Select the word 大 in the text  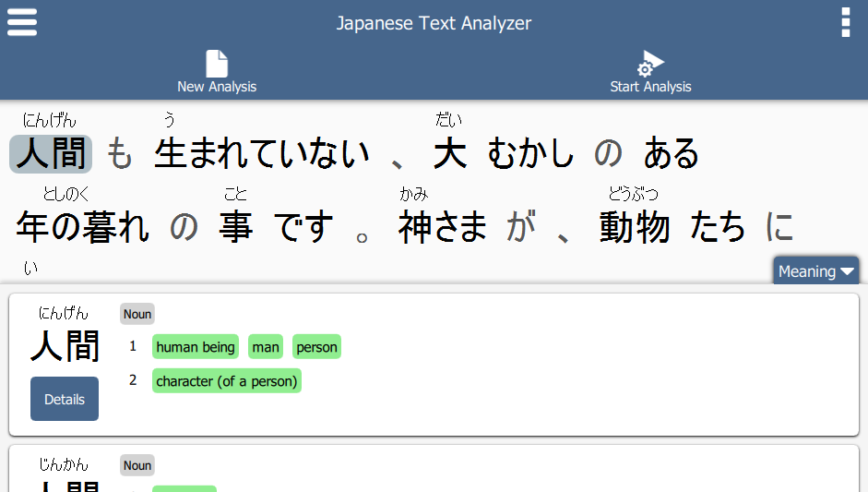tap(449, 154)
